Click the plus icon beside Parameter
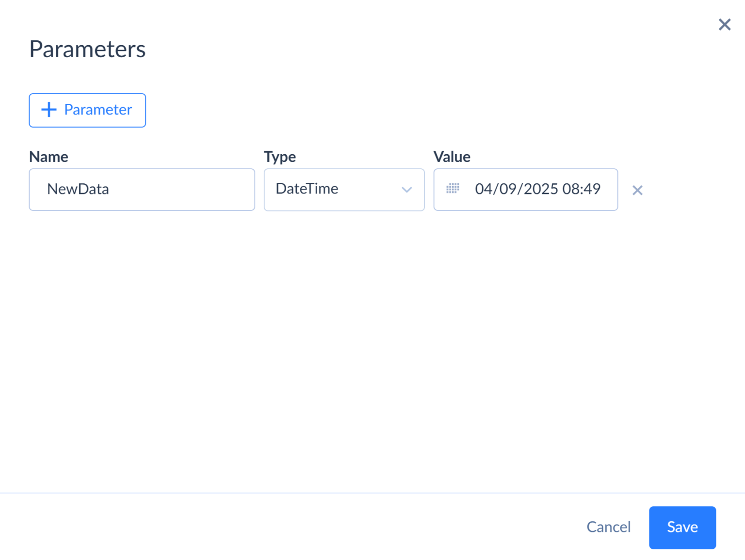The width and height of the screenshot is (745, 560). 49,110
